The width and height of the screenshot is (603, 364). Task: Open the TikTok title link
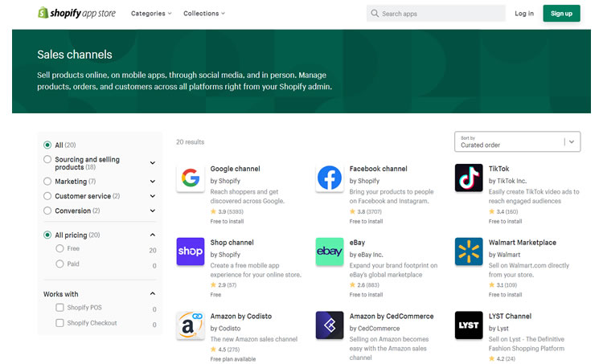coord(498,169)
